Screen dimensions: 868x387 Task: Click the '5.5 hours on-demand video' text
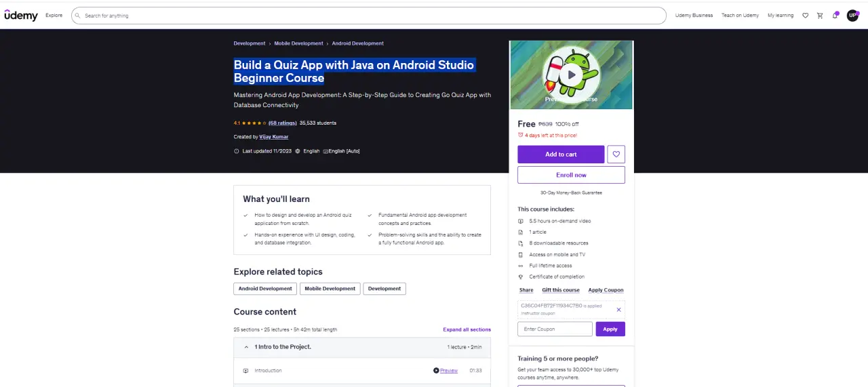tap(560, 221)
